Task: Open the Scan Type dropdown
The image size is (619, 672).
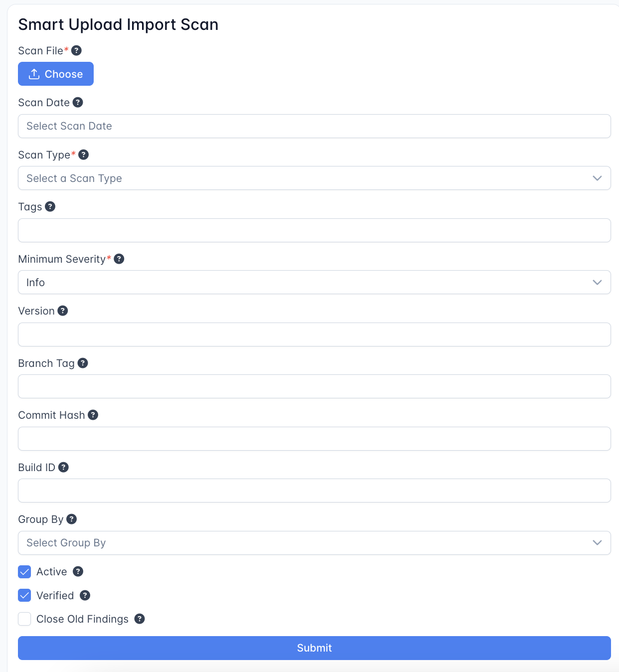Action: tap(314, 178)
